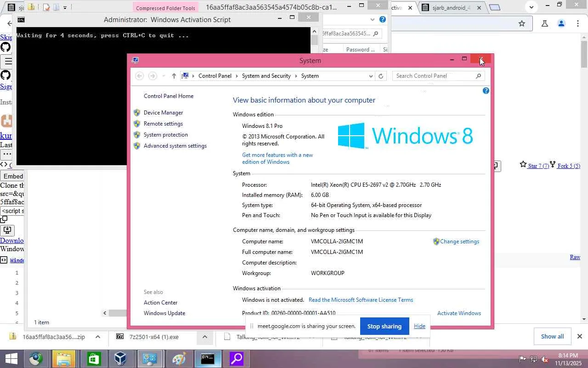Click the muted volume tray icon
Screen dimensions: 588x368
545,359
